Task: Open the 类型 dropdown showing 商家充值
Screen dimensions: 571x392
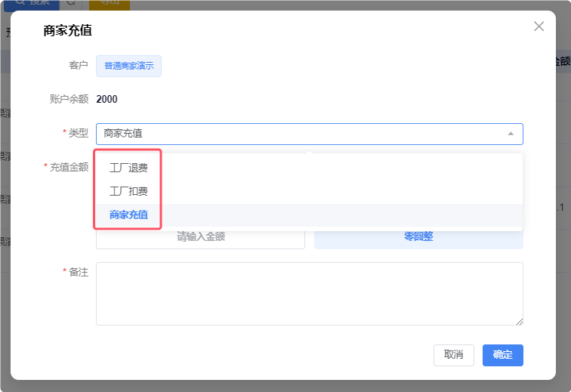Action: (x=309, y=134)
